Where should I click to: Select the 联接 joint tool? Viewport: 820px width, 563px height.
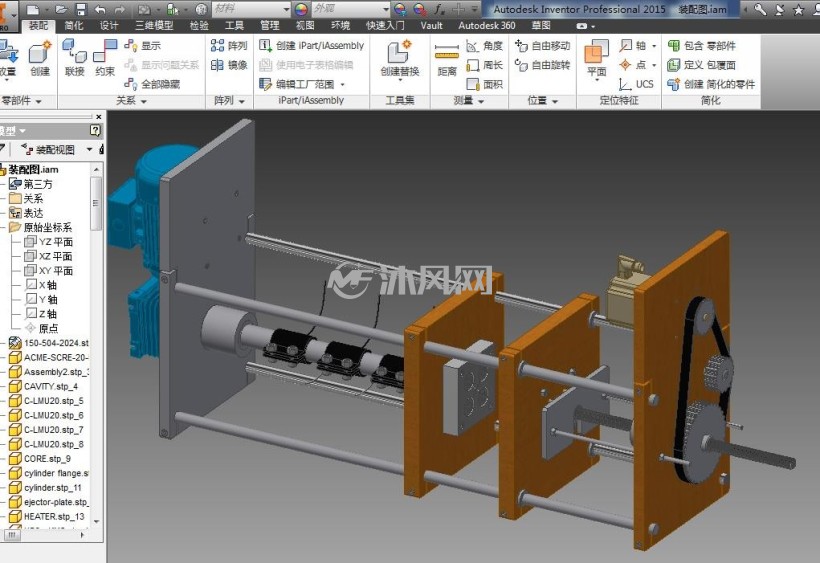[x=74, y=59]
